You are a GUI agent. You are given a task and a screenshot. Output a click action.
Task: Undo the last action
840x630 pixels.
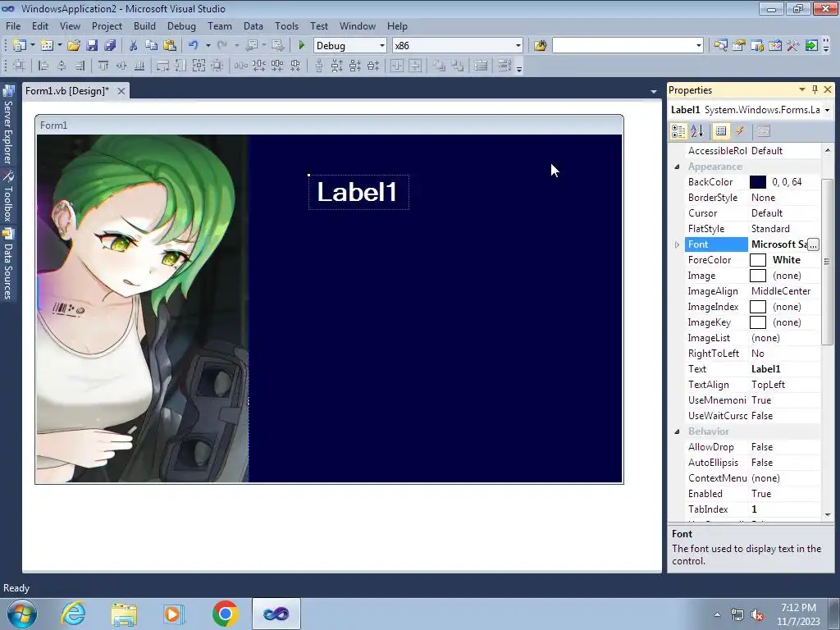(194, 46)
